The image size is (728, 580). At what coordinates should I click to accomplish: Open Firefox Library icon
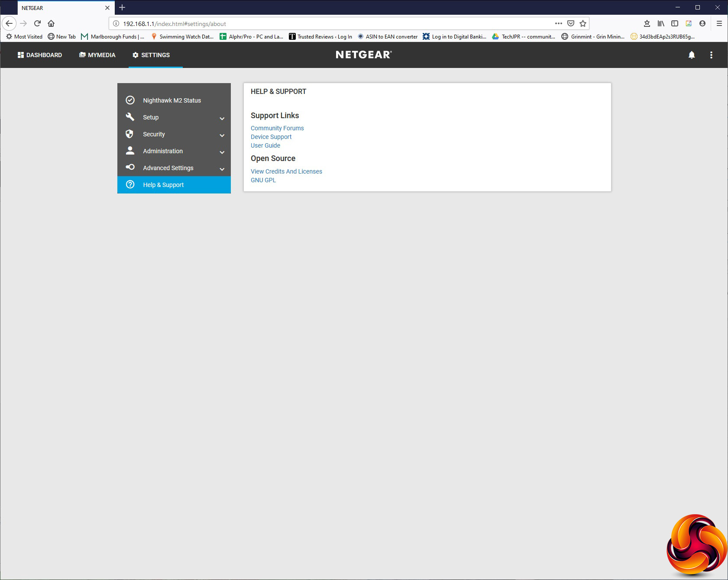click(661, 23)
